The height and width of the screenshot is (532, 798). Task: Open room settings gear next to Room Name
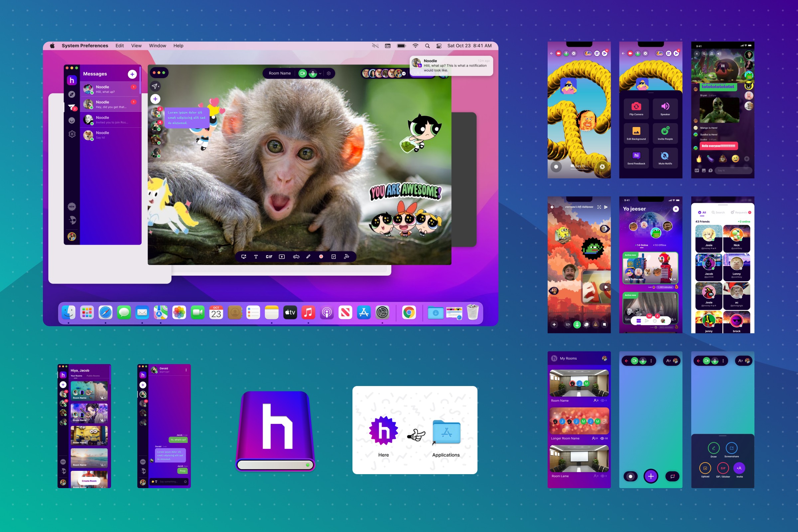tap(329, 73)
